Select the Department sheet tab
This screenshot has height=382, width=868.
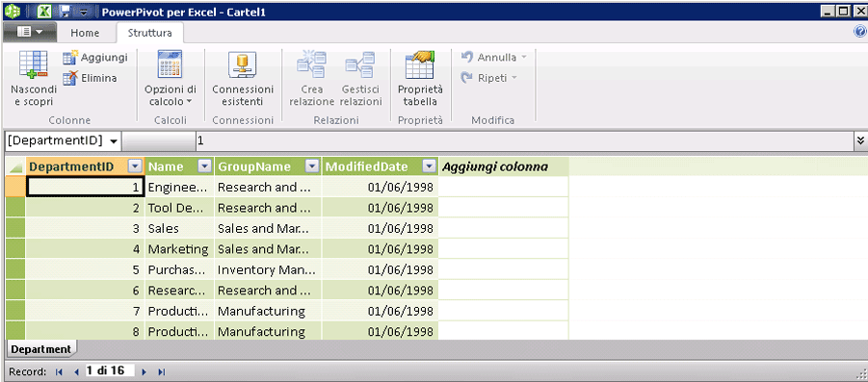41,349
